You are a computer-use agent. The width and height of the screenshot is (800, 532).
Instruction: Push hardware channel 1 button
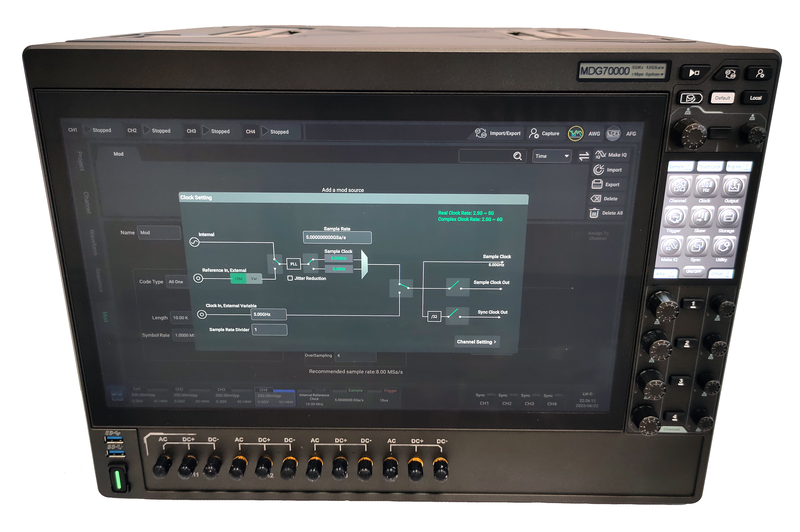[x=693, y=304]
